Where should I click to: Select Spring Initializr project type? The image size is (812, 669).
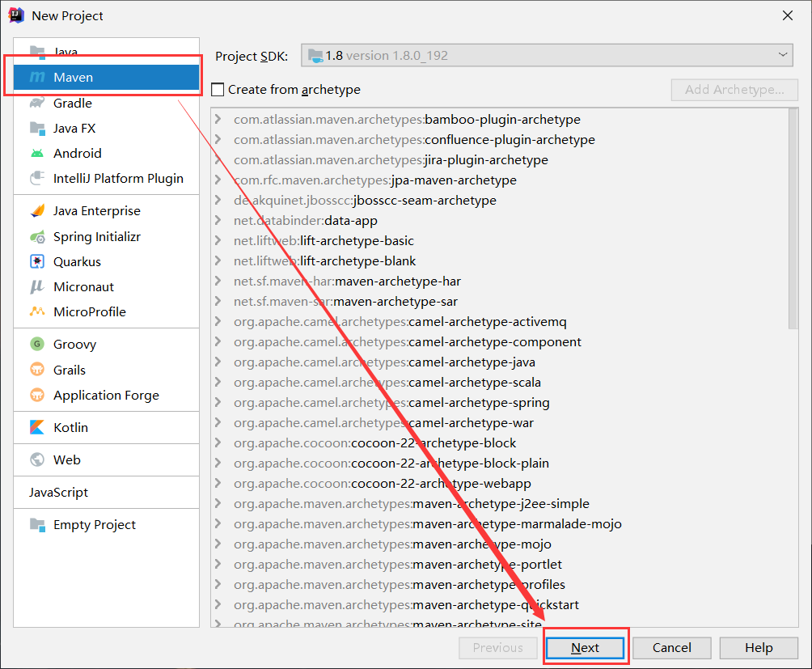coord(106,237)
